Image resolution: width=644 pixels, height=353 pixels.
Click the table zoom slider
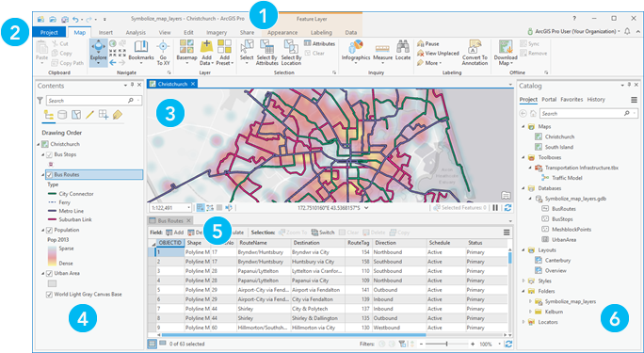click(447, 344)
